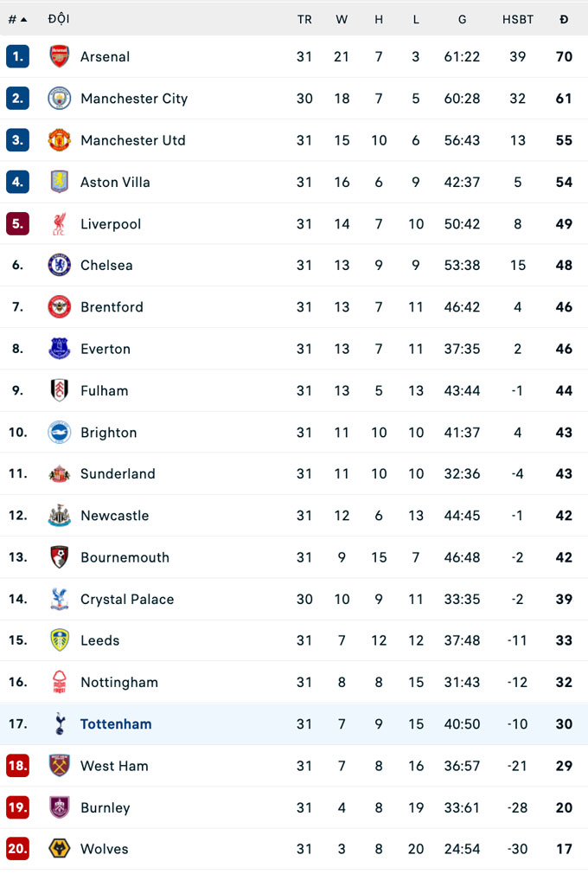Click Brentford's 46:42 goals cell
The width and height of the screenshot is (588, 874).
point(463,307)
